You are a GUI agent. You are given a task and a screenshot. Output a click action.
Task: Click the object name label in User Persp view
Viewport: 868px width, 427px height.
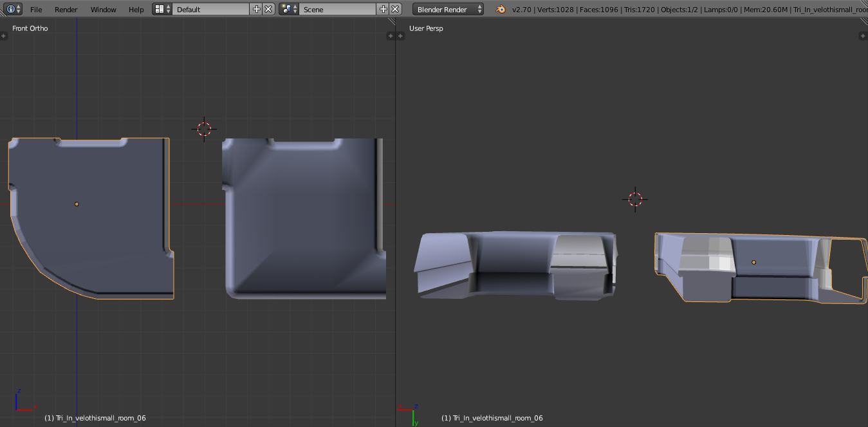[492, 418]
